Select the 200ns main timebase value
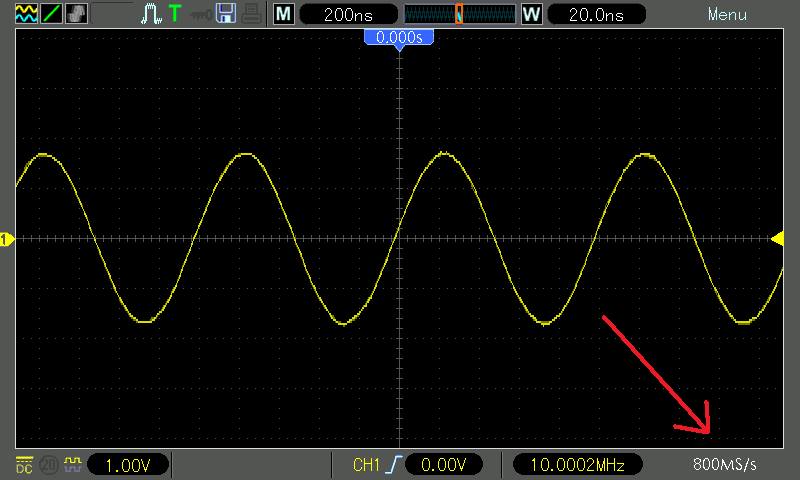 [x=348, y=14]
